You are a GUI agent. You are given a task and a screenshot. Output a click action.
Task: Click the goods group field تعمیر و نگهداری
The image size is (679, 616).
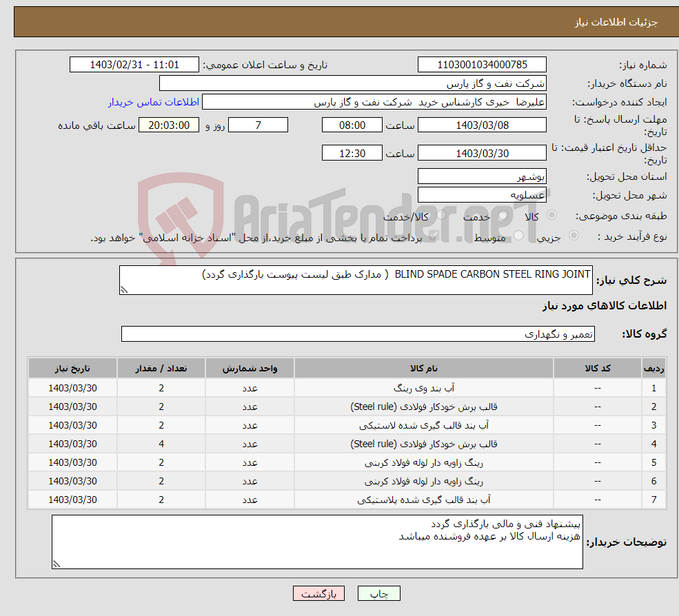[358, 334]
